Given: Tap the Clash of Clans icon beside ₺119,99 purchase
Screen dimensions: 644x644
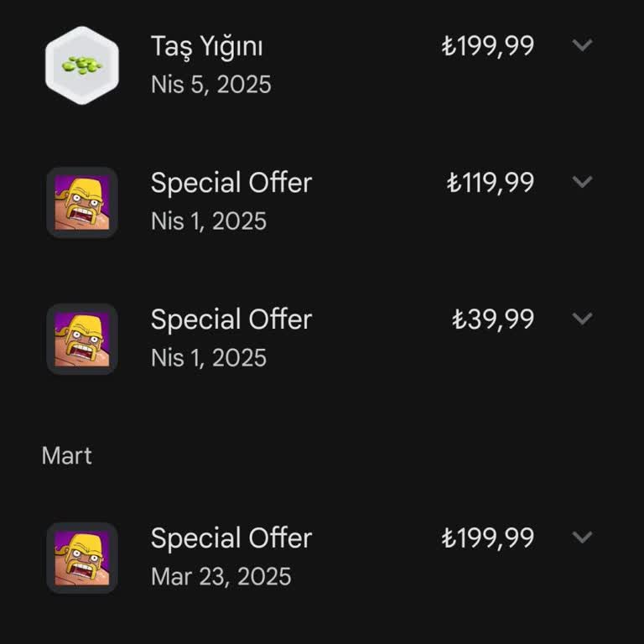Looking at the screenshot, I should pyautogui.click(x=81, y=202).
